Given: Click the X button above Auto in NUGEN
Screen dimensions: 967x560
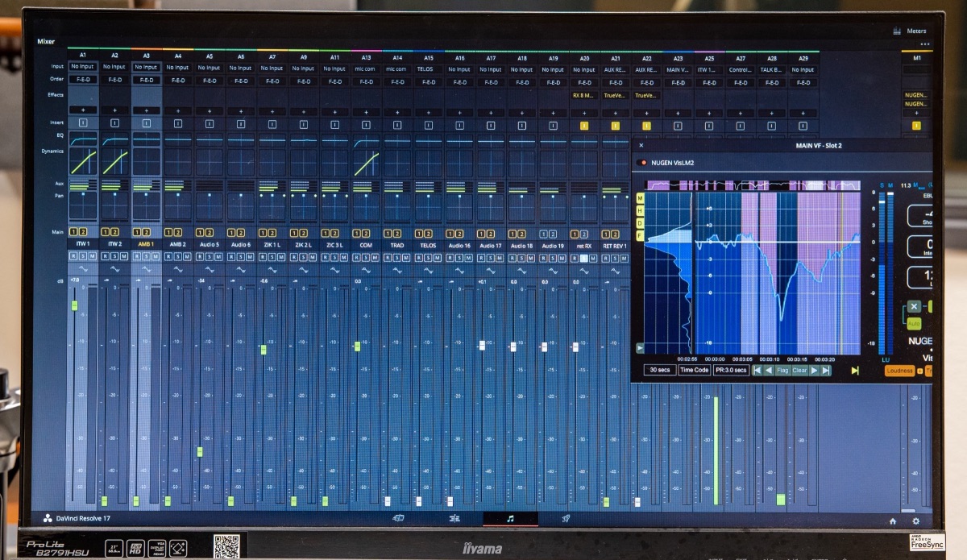Looking at the screenshot, I should pos(914,307).
